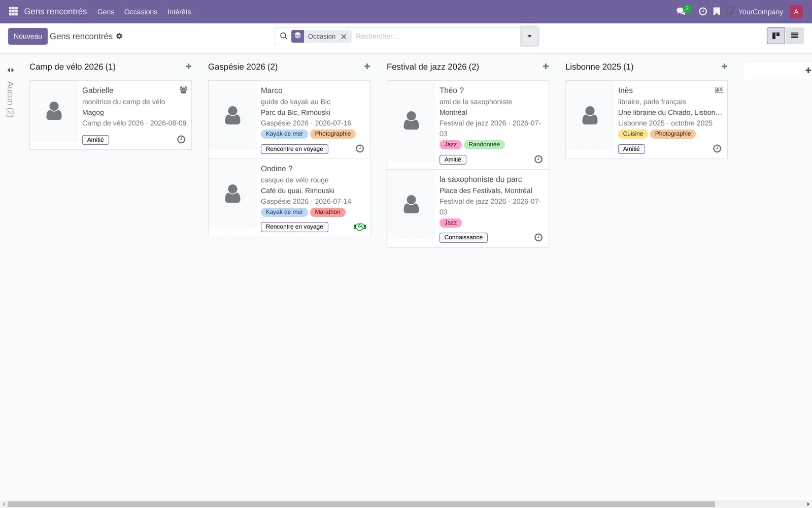Focus the Rechercher search field

pyautogui.click(x=436, y=36)
